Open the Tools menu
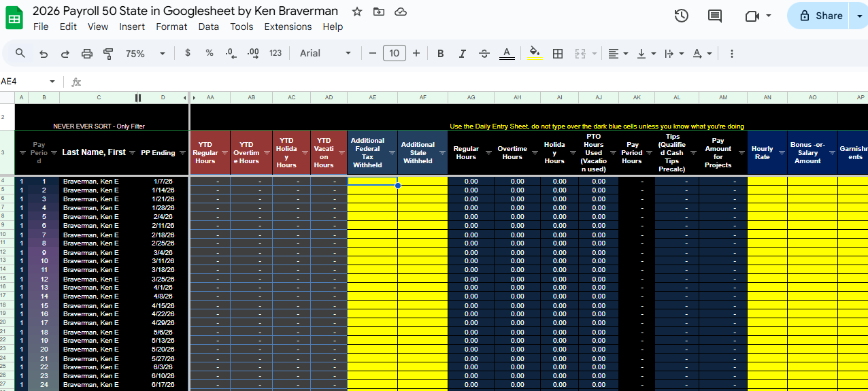 (x=241, y=27)
